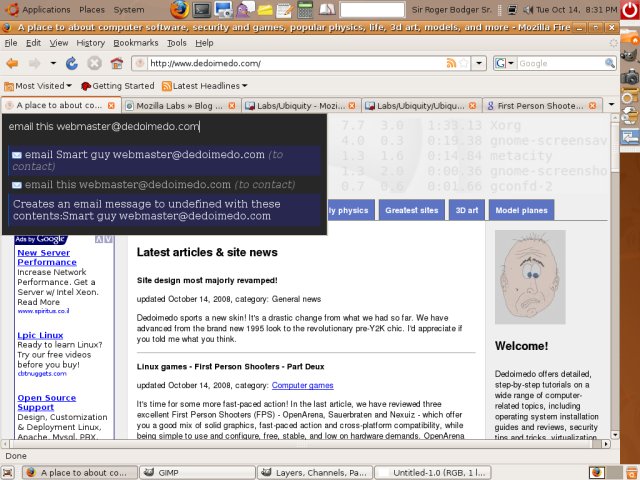The image size is (640, 480).
Task: Click the orange life-ring archive icon in side panel
Action: 629,97
